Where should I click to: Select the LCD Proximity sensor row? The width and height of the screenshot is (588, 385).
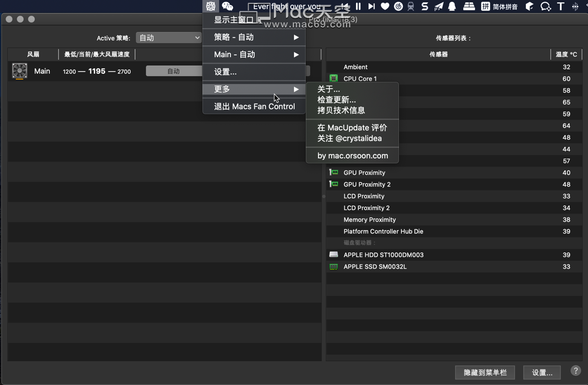(x=454, y=196)
